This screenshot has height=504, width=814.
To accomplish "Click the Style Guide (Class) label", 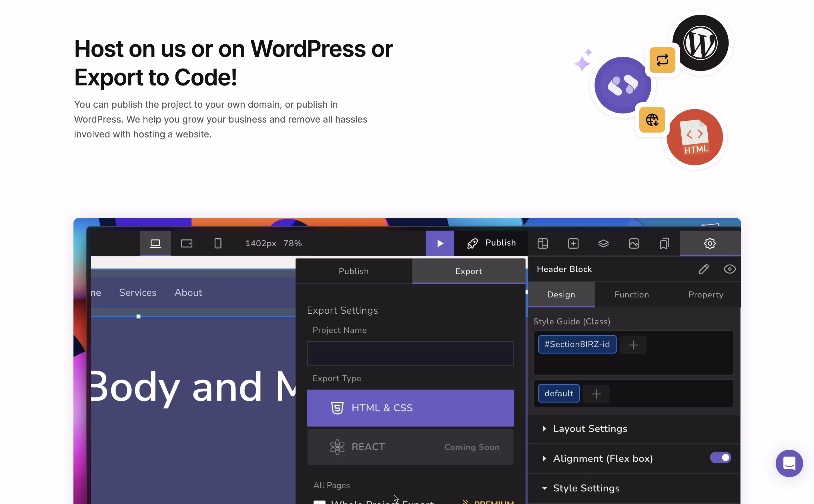I will point(572,322).
